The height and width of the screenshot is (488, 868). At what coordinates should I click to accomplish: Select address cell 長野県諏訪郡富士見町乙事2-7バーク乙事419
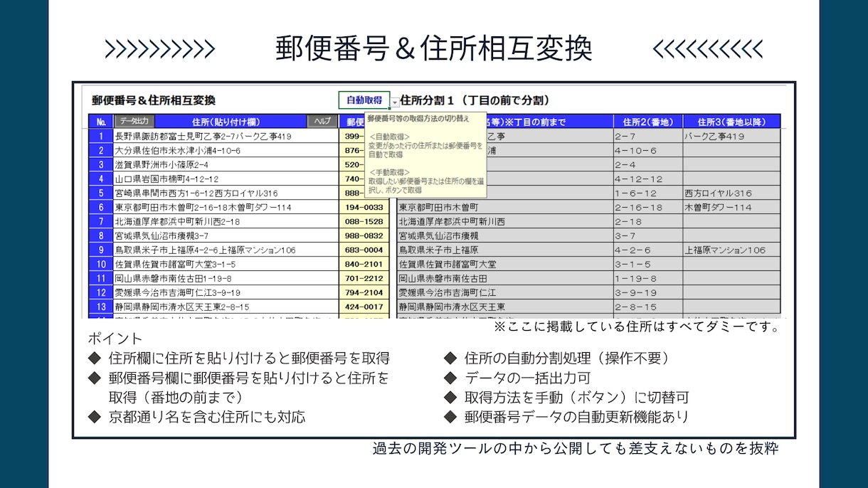pos(226,136)
